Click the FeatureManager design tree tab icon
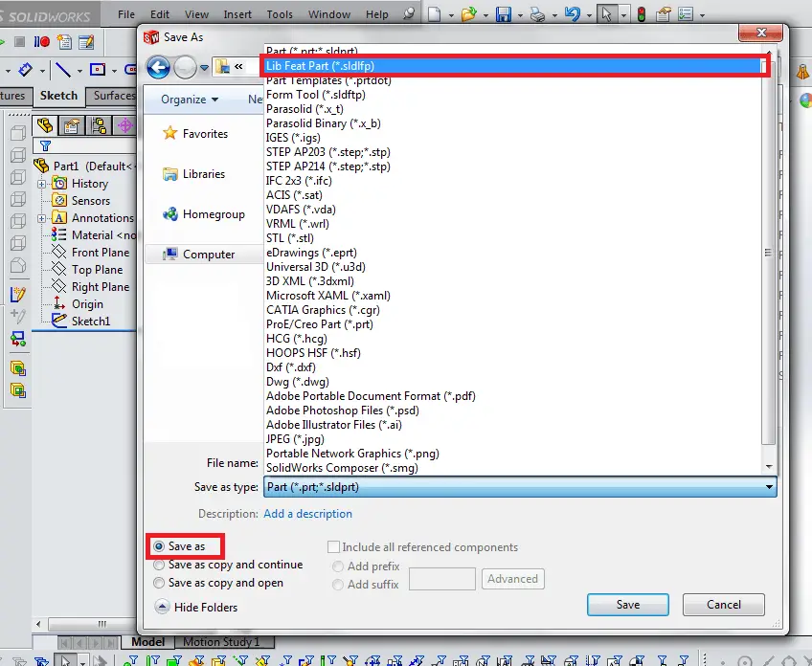Screen dimensions: 812x666 46,125
